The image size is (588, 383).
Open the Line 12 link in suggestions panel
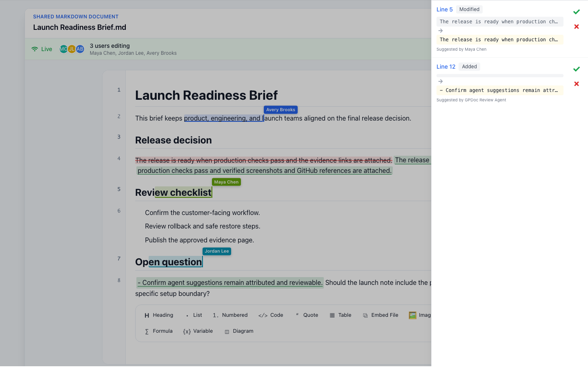point(445,67)
